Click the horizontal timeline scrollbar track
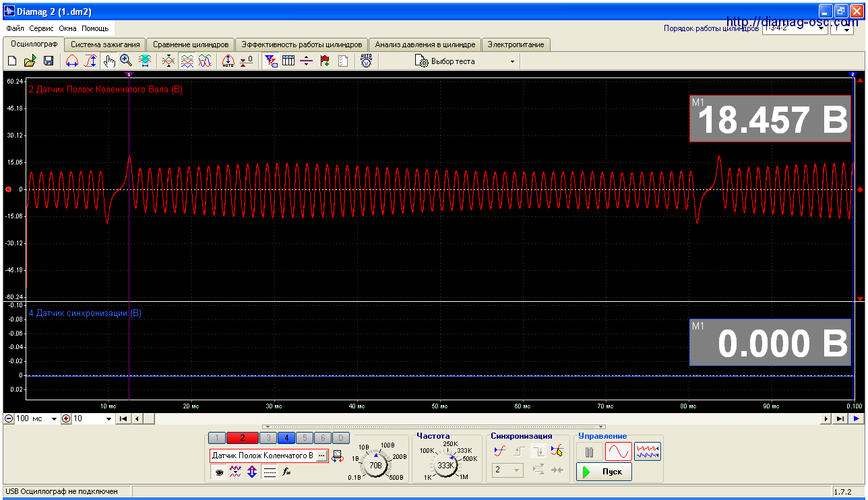The image size is (868, 500). (487, 418)
